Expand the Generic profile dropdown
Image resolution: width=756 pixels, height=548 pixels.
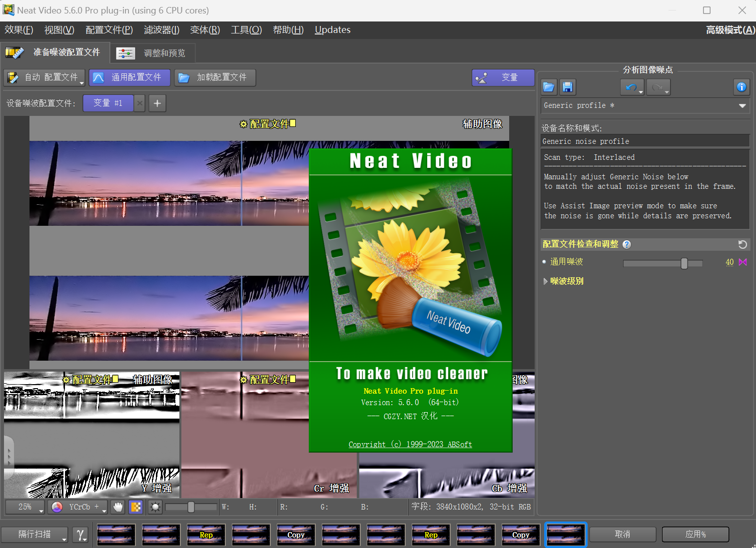click(645, 105)
